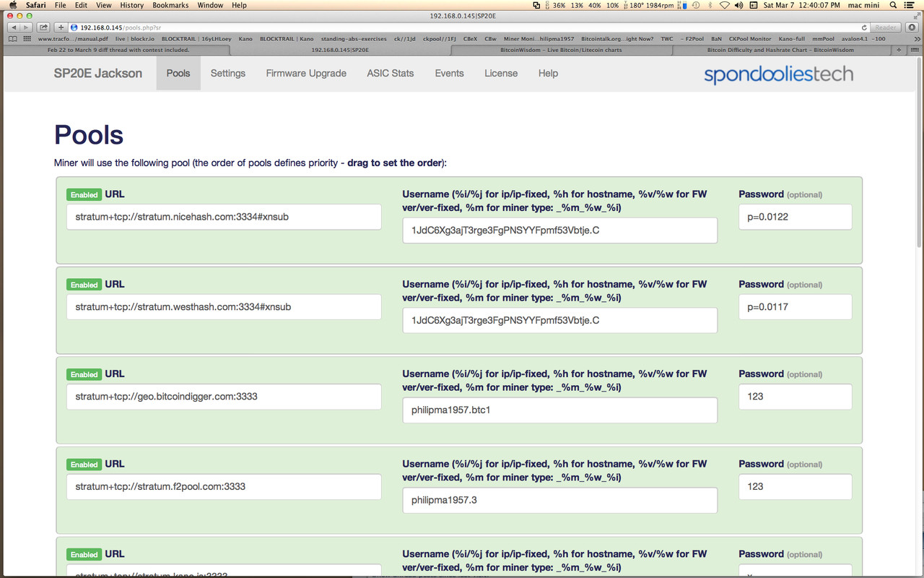Viewport: 924px width, 578px height.
Task: Click the geo.bitcoindigger.com URL field
Action: tap(224, 397)
